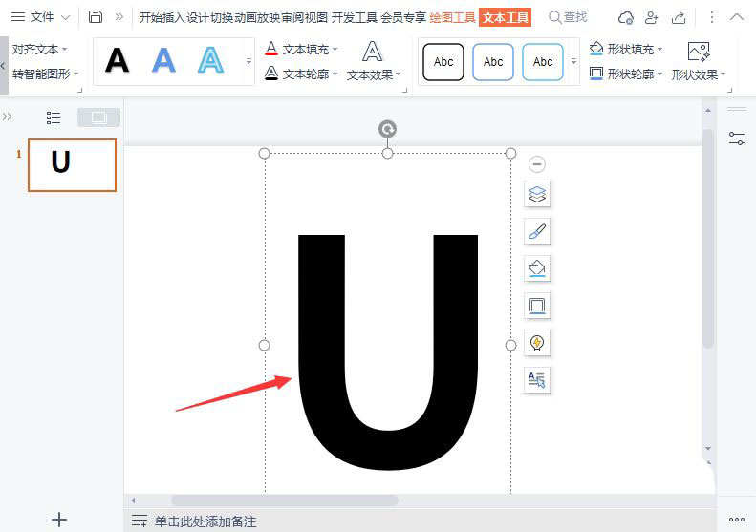Apply the blue outline Abc shape style

click(493, 62)
